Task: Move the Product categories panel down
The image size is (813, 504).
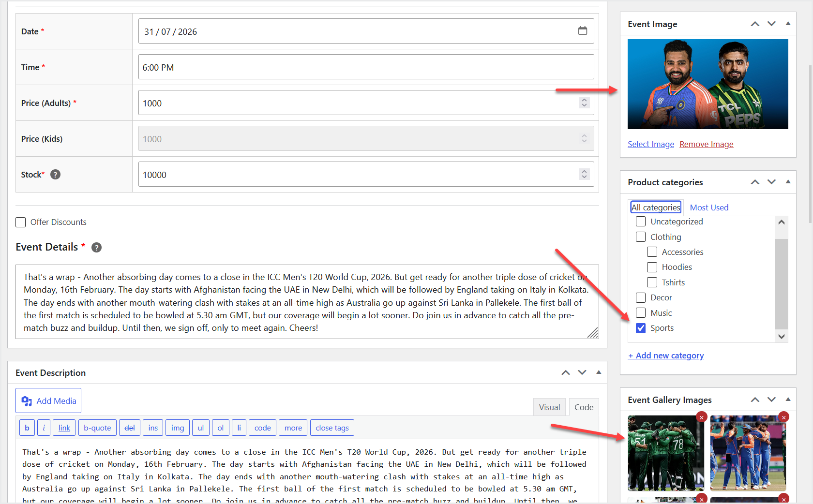Action: click(x=771, y=182)
